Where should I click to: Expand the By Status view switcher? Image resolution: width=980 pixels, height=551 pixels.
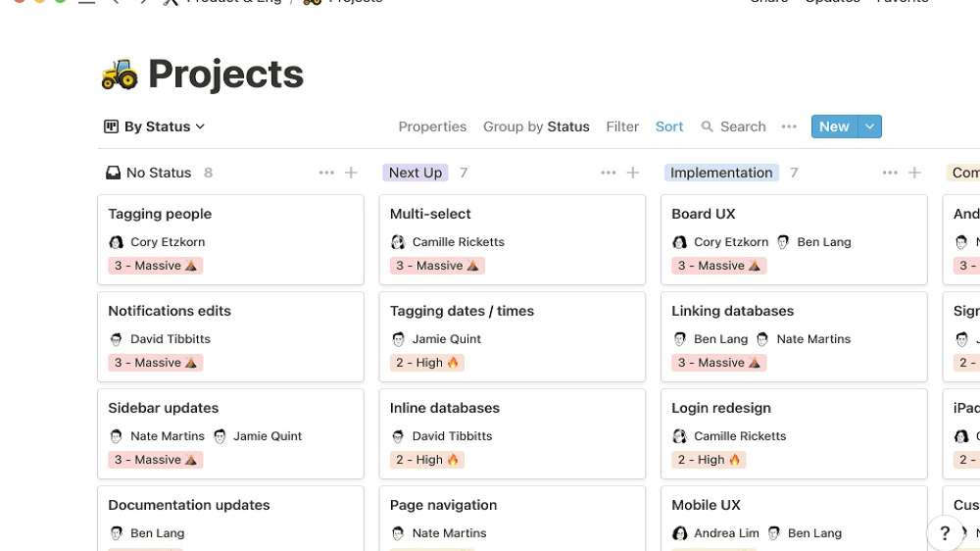155,126
